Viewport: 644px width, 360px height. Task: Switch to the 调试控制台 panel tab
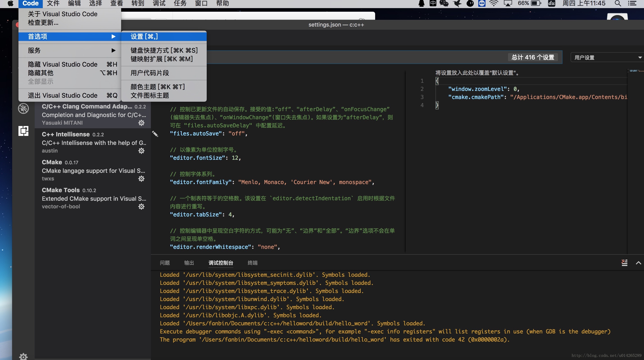pyautogui.click(x=221, y=263)
